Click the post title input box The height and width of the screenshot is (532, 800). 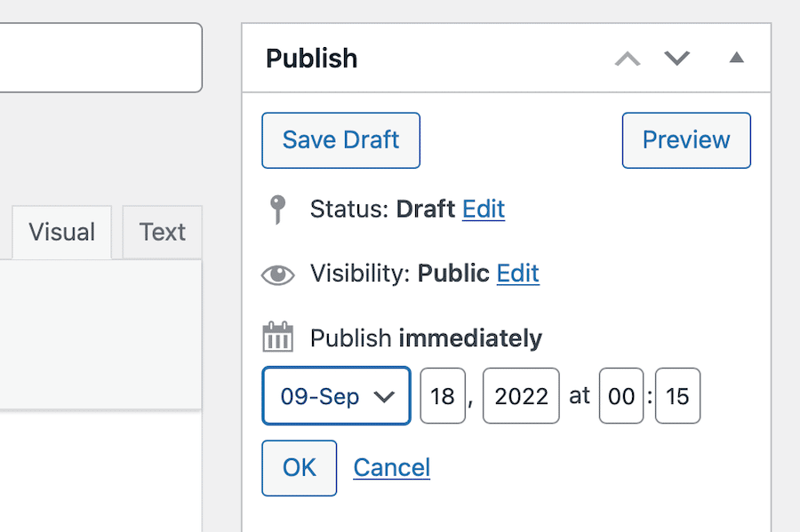click(98, 58)
